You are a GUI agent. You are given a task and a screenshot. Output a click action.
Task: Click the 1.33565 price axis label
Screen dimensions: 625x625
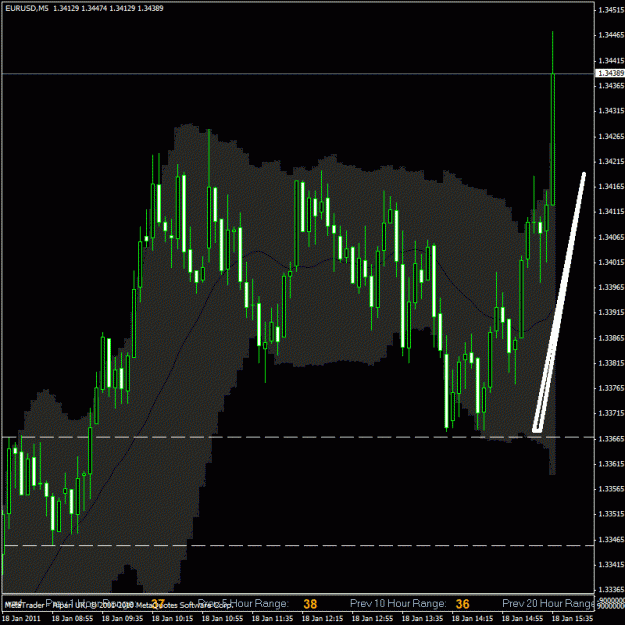[x=611, y=489]
